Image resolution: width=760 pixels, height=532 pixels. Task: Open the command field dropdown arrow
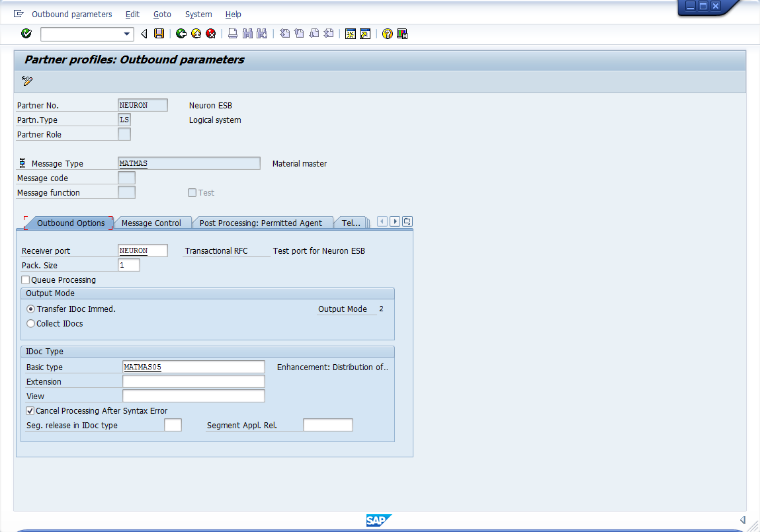127,34
